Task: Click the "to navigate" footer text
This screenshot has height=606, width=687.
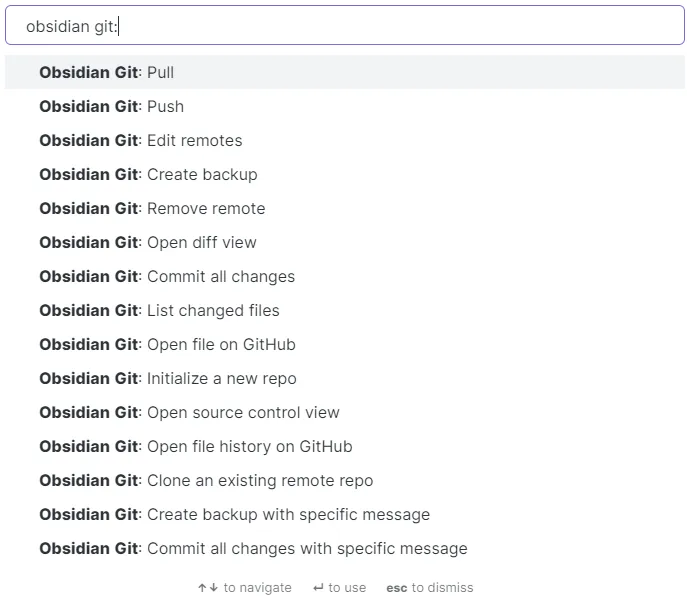Action: click(x=258, y=588)
